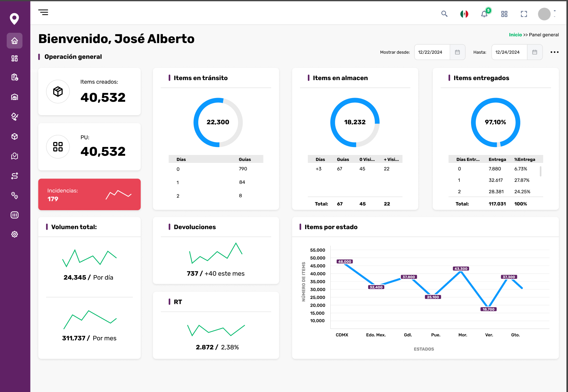
Task: Click the red Incidencias card
Action: click(x=89, y=194)
